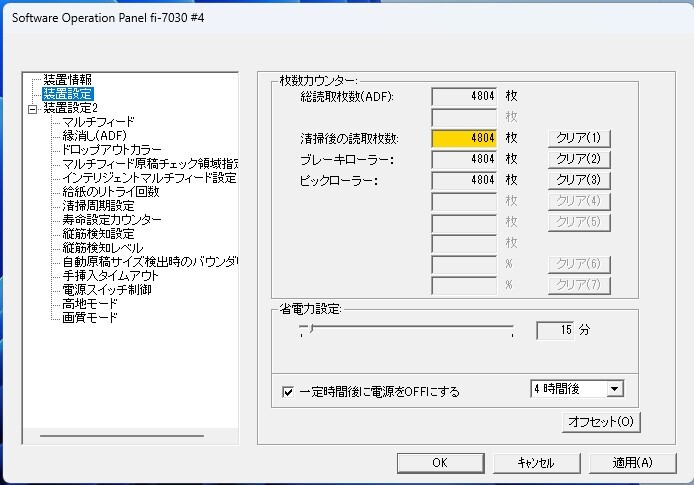Click the 適用(A) button
This screenshot has width=694, height=485.
pyautogui.click(x=632, y=463)
